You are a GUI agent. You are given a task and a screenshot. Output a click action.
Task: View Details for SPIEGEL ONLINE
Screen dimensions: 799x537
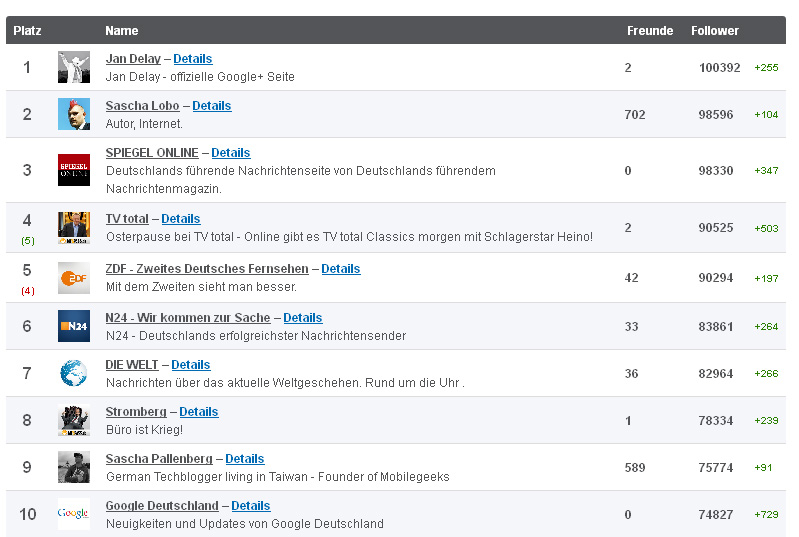pos(231,152)
